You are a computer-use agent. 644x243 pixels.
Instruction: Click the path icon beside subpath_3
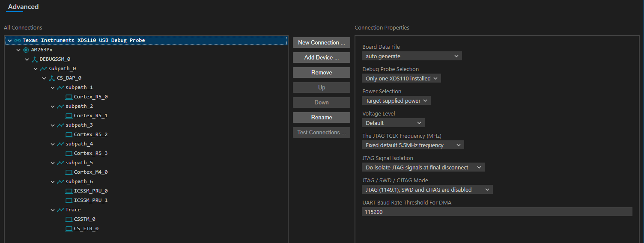pyautogui.click(x=60, y=125)
